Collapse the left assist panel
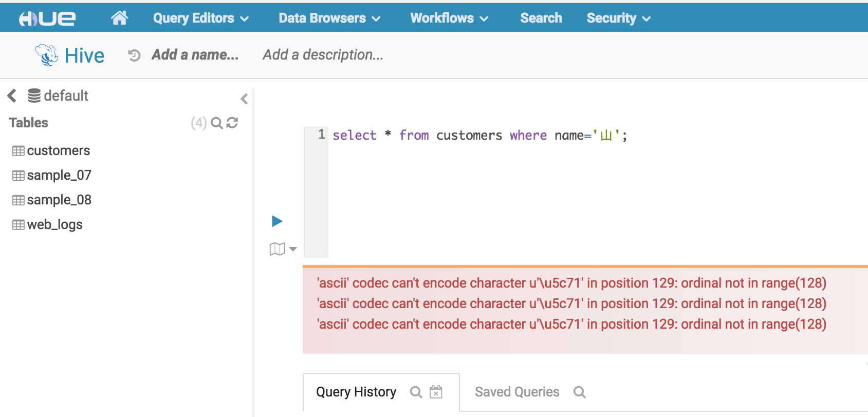This screenshot has height=417, width=868. [x=244, y=99]
